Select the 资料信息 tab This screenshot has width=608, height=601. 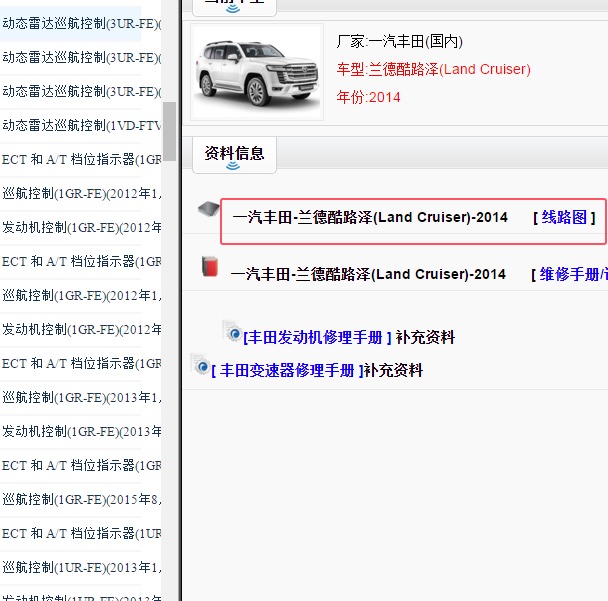[234, 155]
